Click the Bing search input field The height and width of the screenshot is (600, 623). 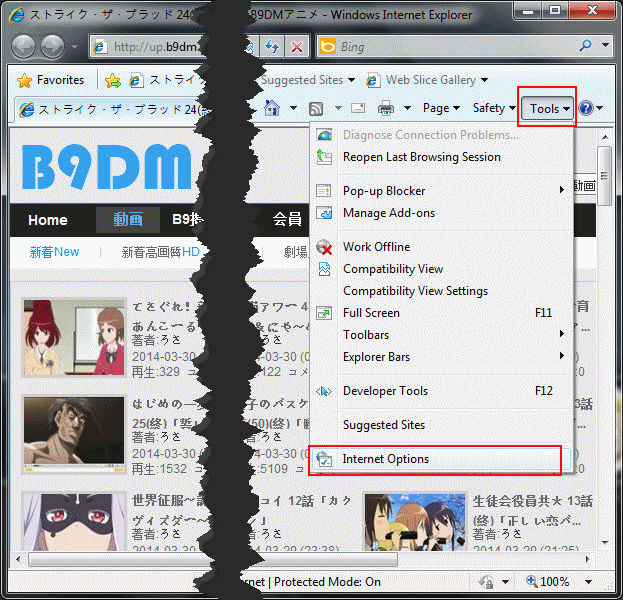click(x=456, y=47)
